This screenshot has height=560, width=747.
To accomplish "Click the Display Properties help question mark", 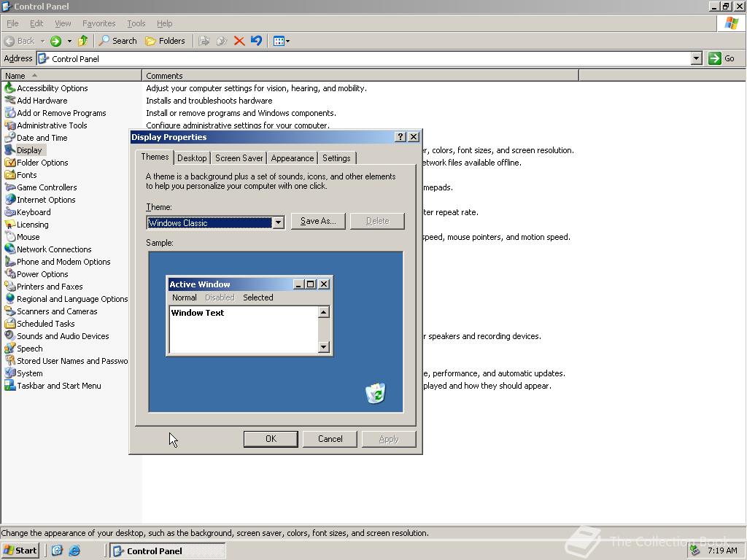I will pyautogui.click(x=400, y=137).
